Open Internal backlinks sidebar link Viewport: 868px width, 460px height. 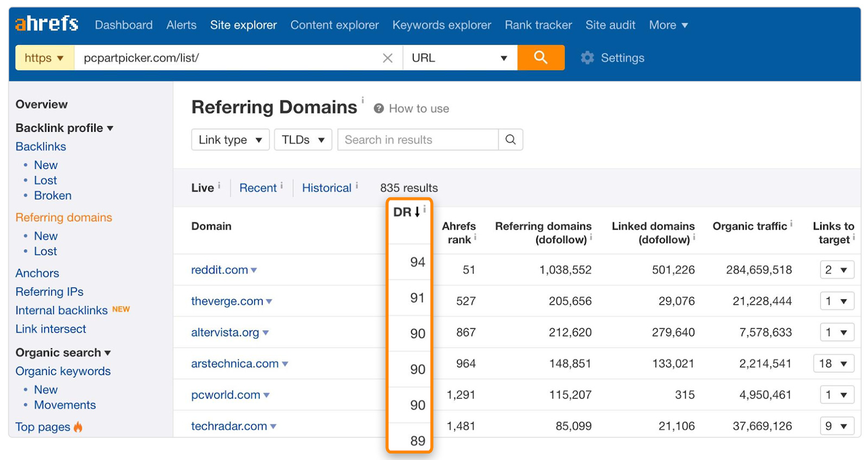point(61,310)
